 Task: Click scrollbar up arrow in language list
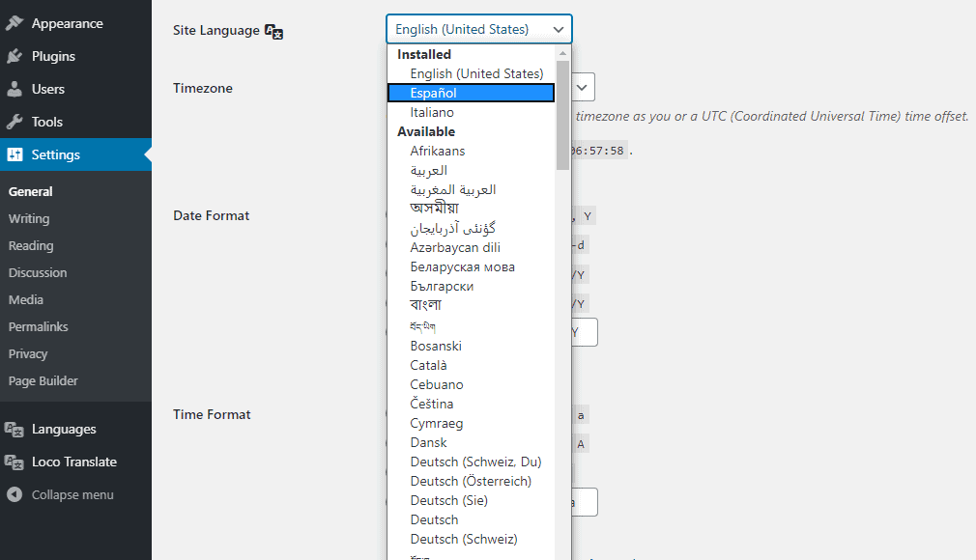pyautogui.click(x=562, y=53)
